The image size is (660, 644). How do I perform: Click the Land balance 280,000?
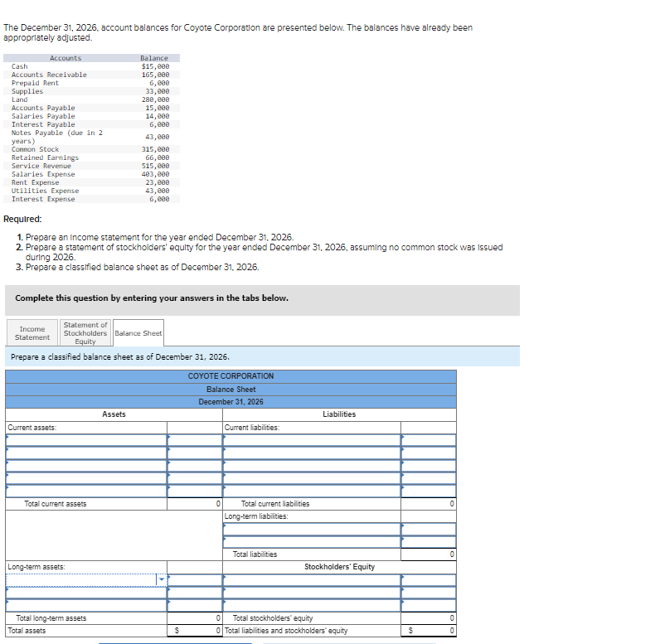coord(155,99)
